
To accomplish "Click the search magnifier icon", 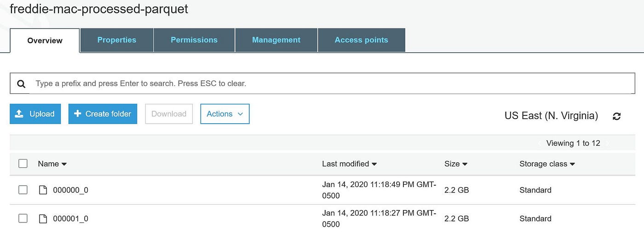I will pos(21,84).
